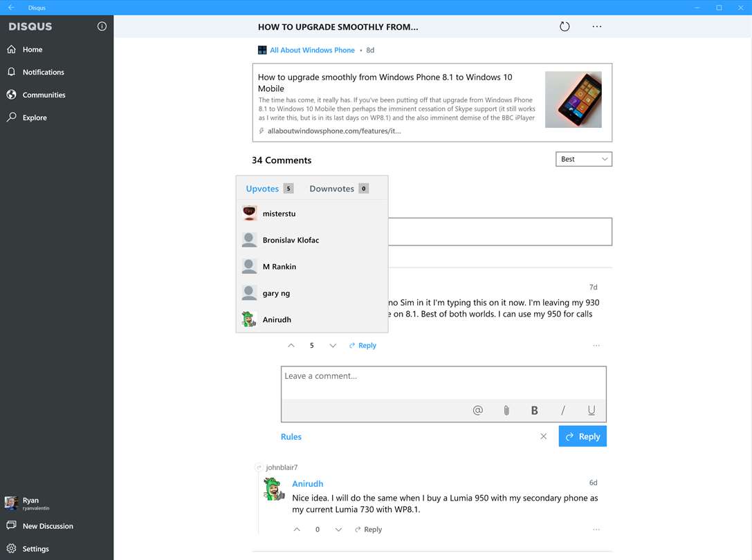The height and width of the screenshot is (560, 752).
Task: Open more options on Anirudh's comment
Action: (596, 530)
